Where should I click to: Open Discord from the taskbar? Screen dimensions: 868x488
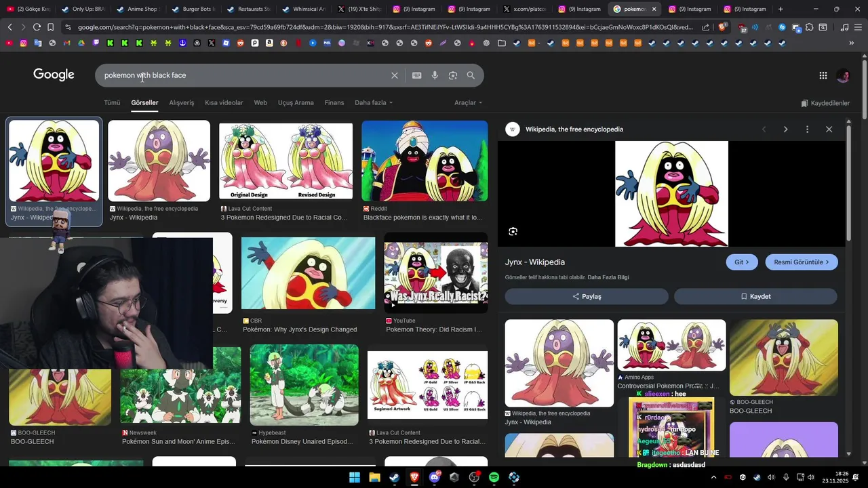[435, 477]
